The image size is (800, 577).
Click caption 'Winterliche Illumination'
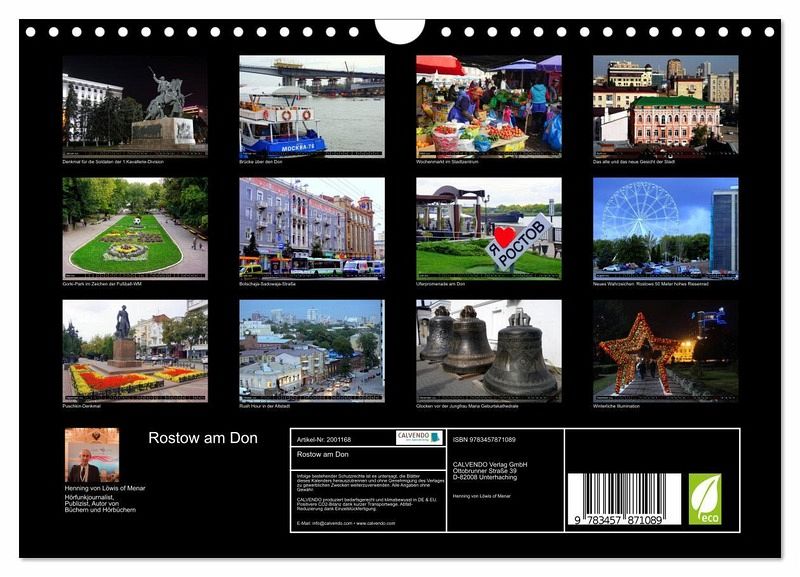[616, 407]
